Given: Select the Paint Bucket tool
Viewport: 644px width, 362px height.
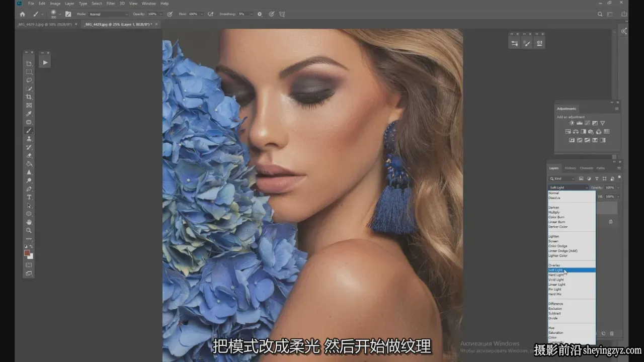Looking at the screenshot, I should tap(29, 164).
